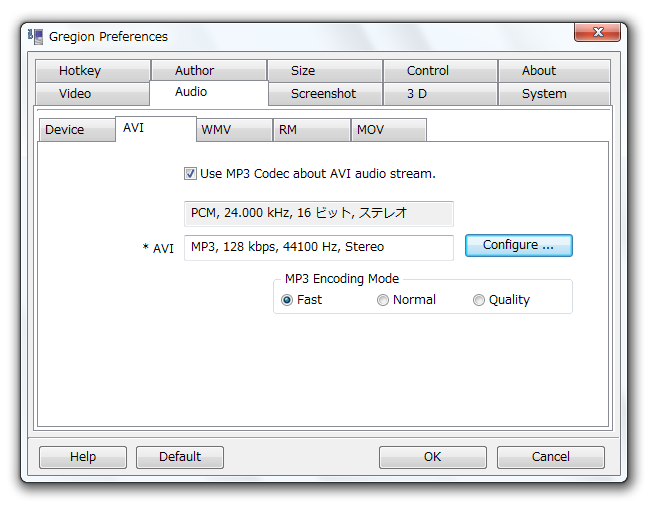Select the Quality encoding mode
Viewport: 651px width, 507px height.
tap(478, 300)
